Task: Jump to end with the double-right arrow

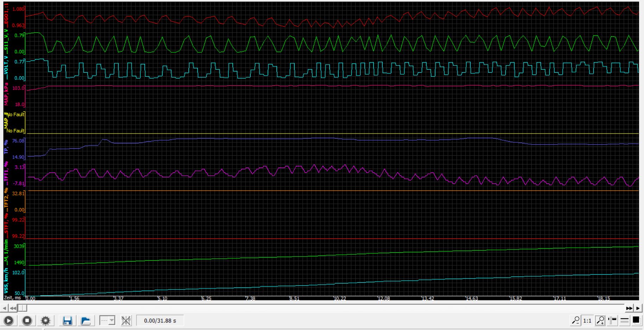Action: (629, 308)
